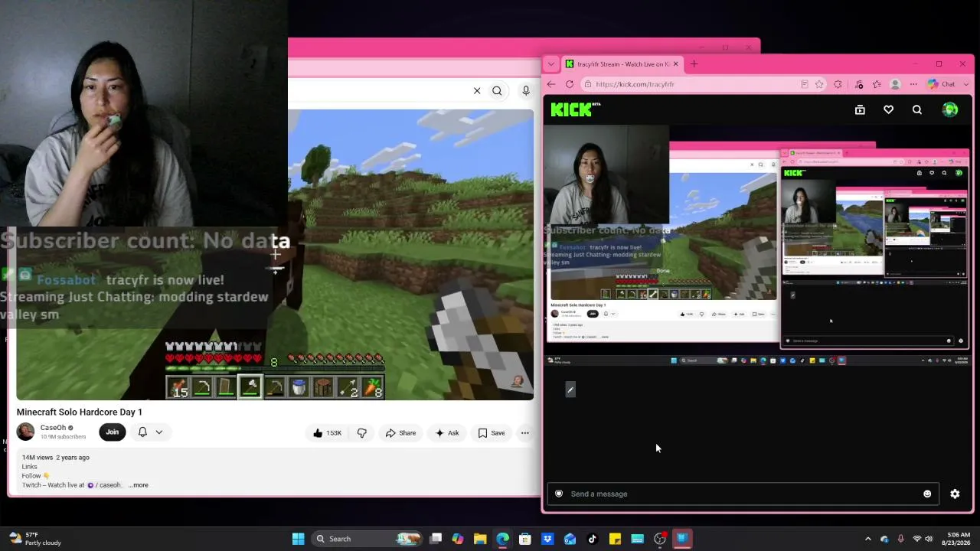Viewport: 980px width, 551px height.
Task: Click the notification bell for CaseOh
Action: (x=142, y=432)
